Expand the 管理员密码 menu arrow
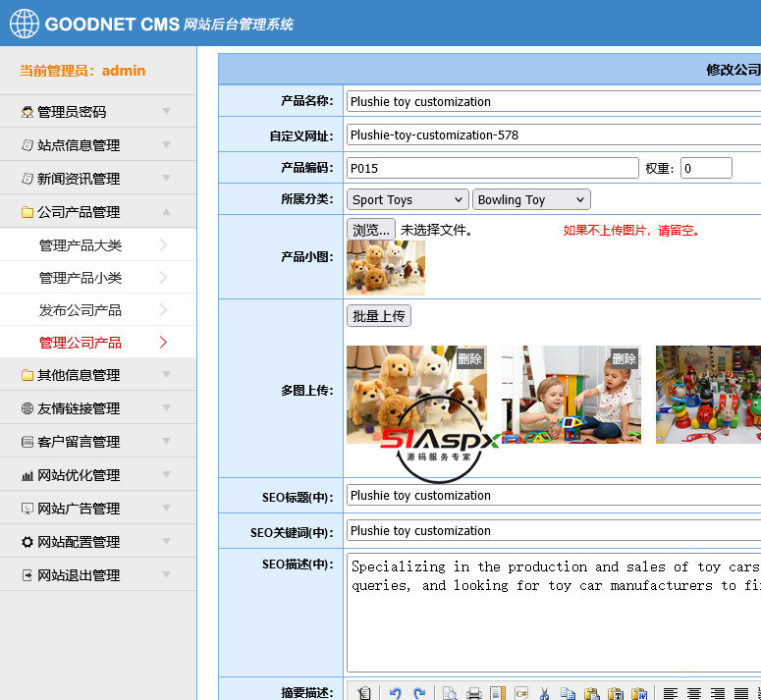761x700 pixels. click(x=167, y=111)
